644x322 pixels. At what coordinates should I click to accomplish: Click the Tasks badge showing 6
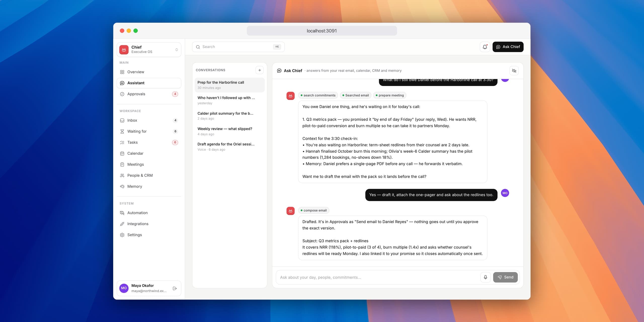click(x=175, y=142)
